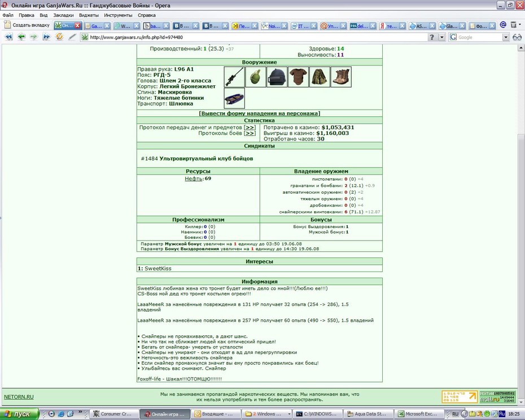Click the L96 A1 sniper rifle icon

tap(234, 77)
